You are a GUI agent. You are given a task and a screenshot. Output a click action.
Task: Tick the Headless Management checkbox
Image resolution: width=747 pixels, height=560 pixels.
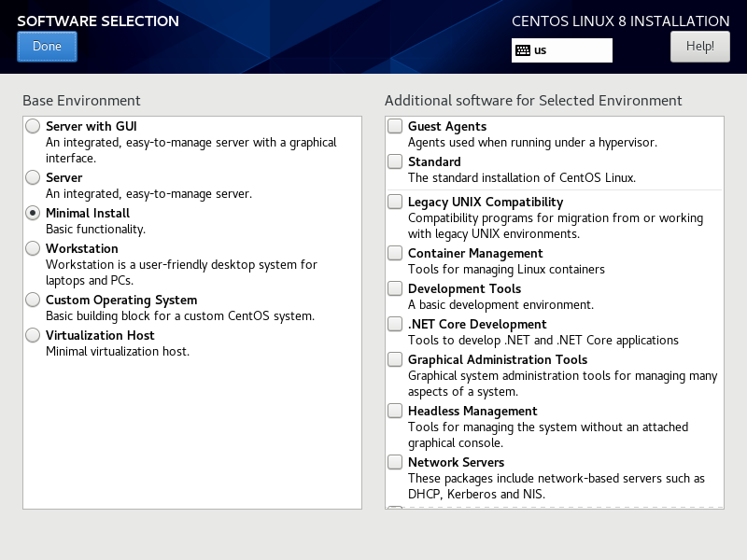pyautogui.click(x=395, y=411)
